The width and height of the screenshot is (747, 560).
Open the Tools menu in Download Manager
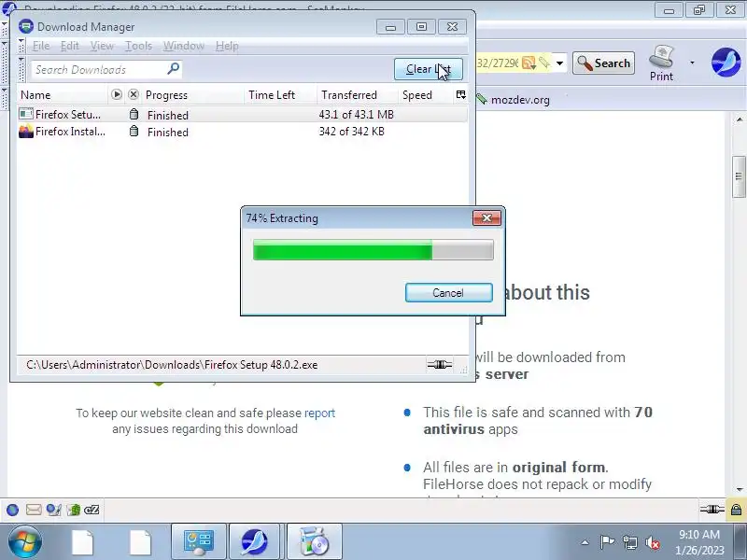pyautogui.click(x=138, y=46)
